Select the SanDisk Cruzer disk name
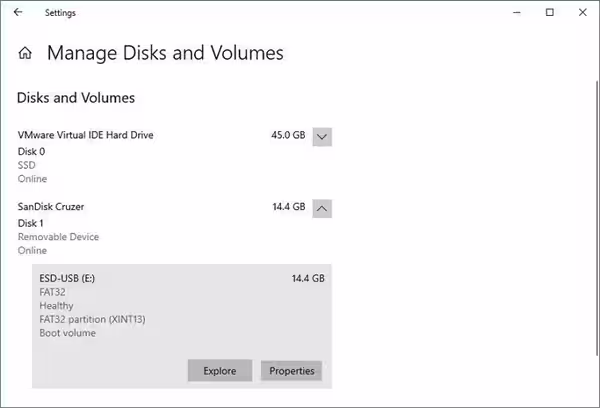600x408 pixels. click(51, 206)
